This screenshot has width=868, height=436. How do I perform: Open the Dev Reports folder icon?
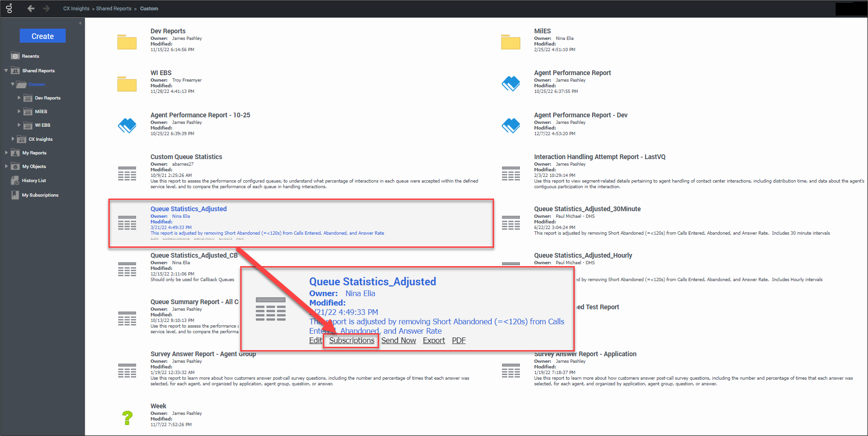127,42
